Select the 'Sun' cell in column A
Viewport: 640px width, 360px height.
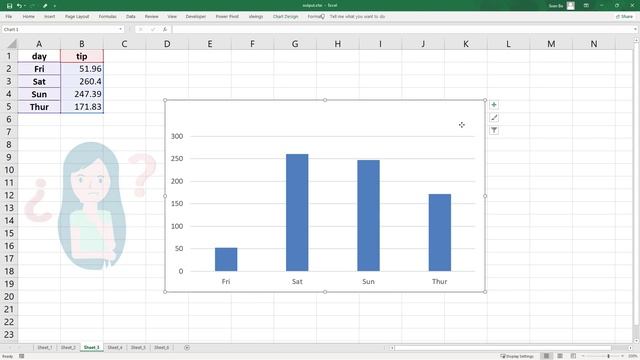click(x=39, y=94)
